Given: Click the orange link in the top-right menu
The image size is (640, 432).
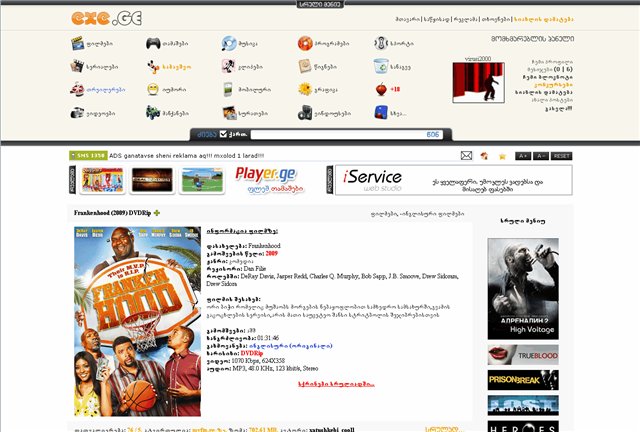Looking at the screenshot, I should tap(544, 19).
